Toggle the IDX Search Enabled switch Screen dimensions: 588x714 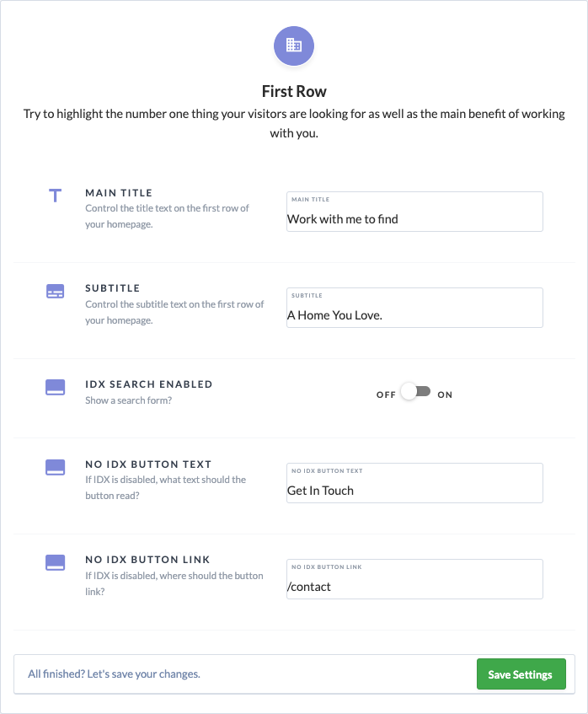coord(415,392)
